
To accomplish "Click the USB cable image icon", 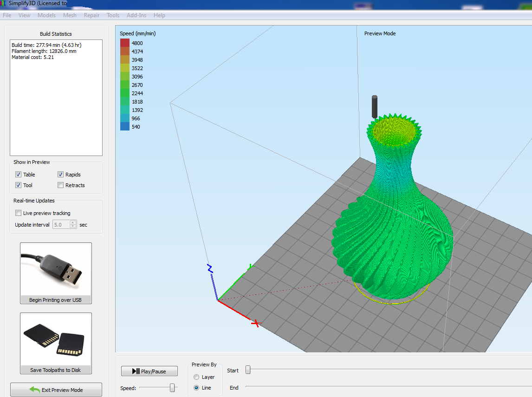I will 56,269.
